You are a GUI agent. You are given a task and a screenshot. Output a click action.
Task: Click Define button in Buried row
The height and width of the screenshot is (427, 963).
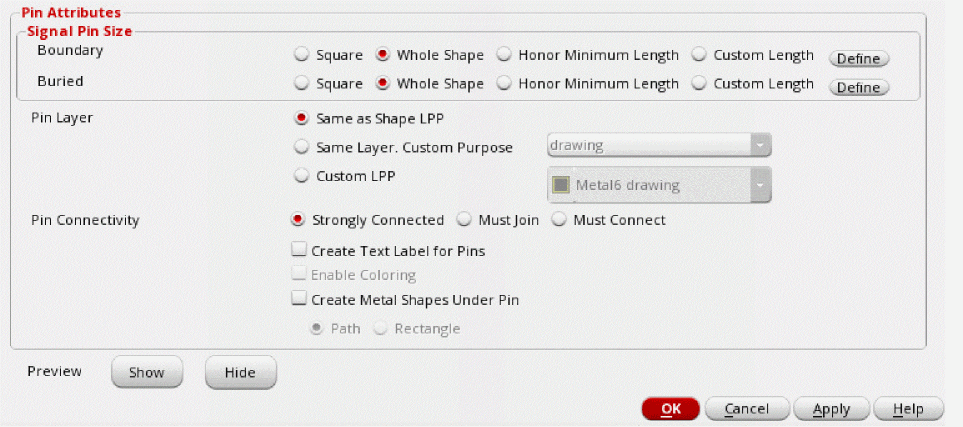(858, 87)
